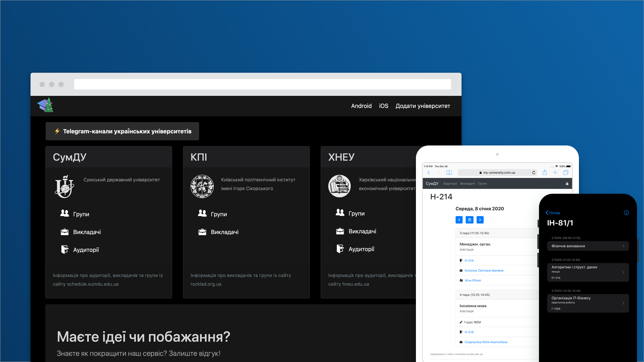
Task: Tap the tabs overview icon on tablet
Action: (x=566, y=173)
